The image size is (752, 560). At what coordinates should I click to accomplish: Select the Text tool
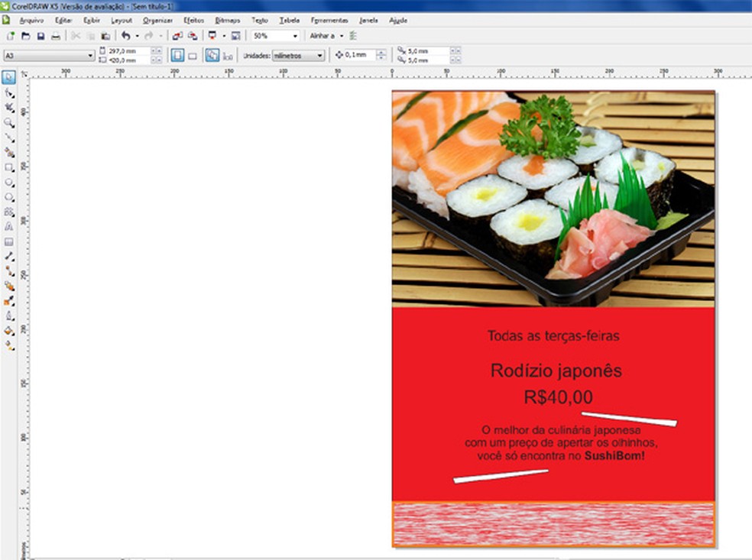coord(8,227)
